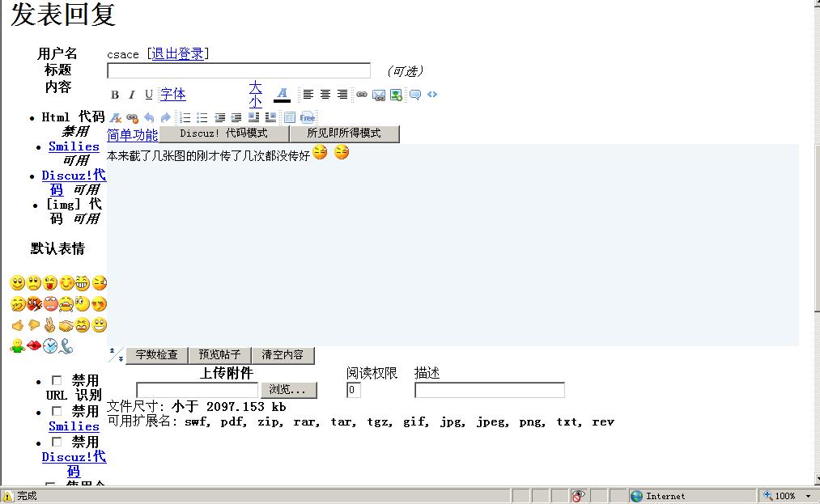820x504 pixels.
Task: Remove link using unlink icon
Action: point(132,117)
